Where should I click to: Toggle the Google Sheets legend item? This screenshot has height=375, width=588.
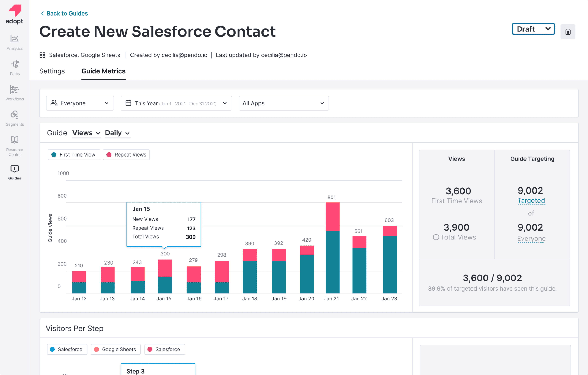point(116,349)
